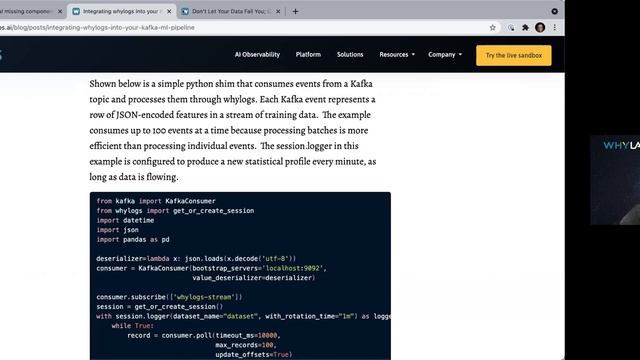Click the 'Try the live sandbox' button
The image size is (640, 360).
(x=513, y=55)
